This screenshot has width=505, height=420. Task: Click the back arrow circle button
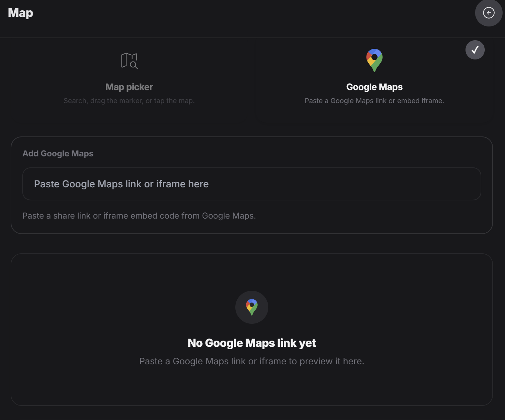point(489,13)
